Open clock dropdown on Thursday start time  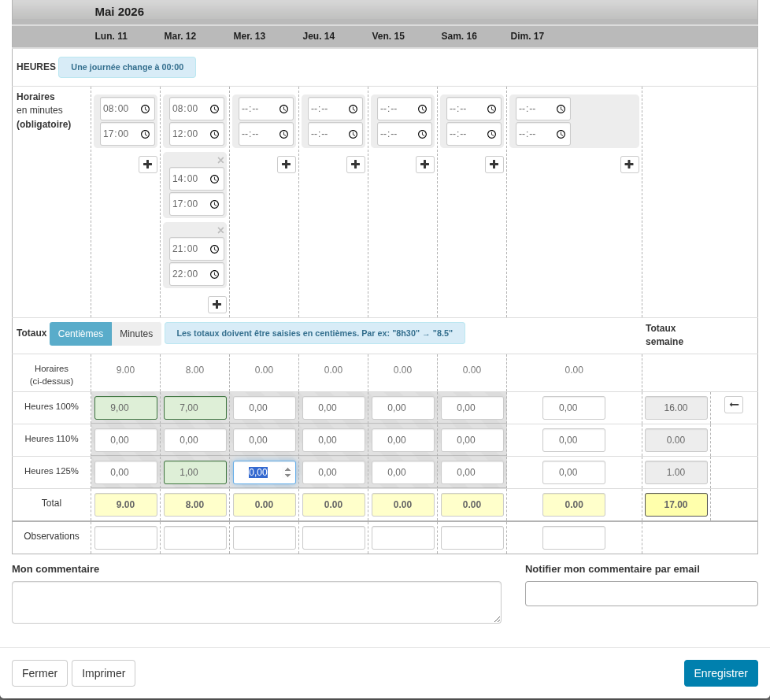coord(353,109)
